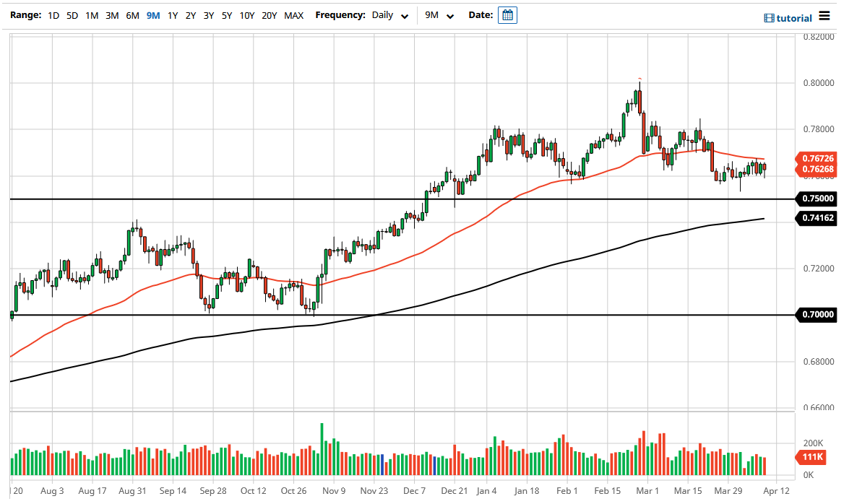The image size is (844, 504).
Task: Open the tutorial link
Action: click(x=793, y=17)
